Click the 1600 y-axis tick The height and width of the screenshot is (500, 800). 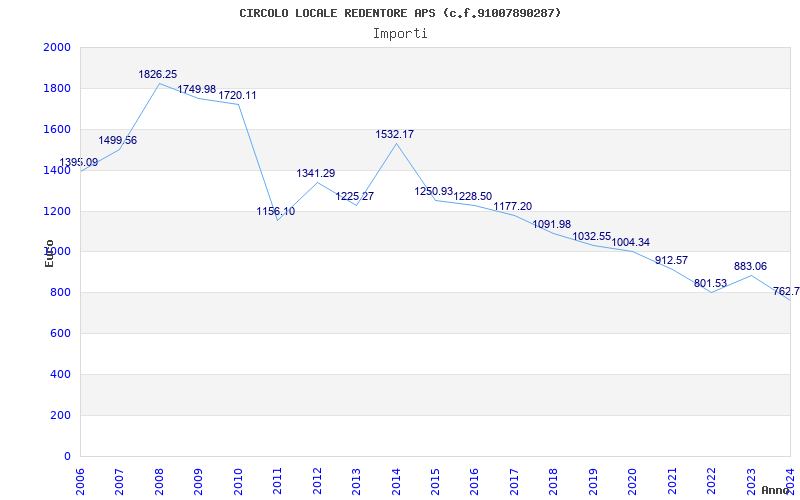coord(57,130)
